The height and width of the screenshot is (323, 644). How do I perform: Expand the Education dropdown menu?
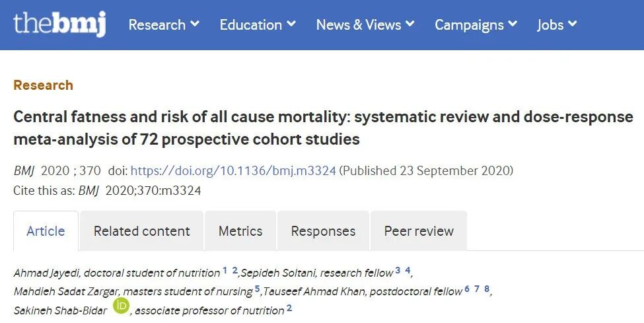[x=258, y=25]
